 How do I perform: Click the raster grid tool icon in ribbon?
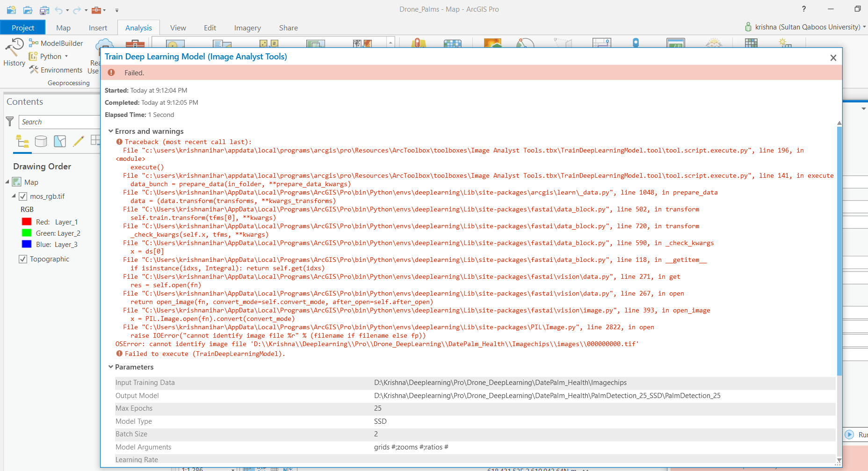[751, 43]
